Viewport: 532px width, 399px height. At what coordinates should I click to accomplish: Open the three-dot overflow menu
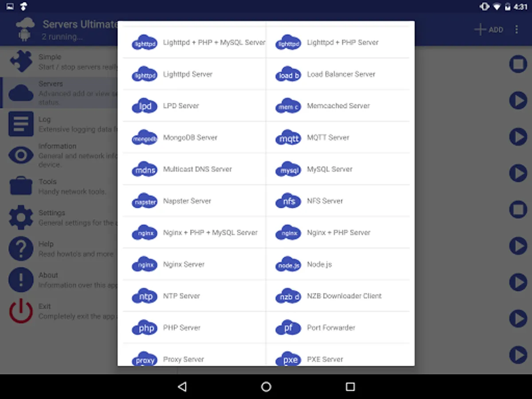[516, 30]
